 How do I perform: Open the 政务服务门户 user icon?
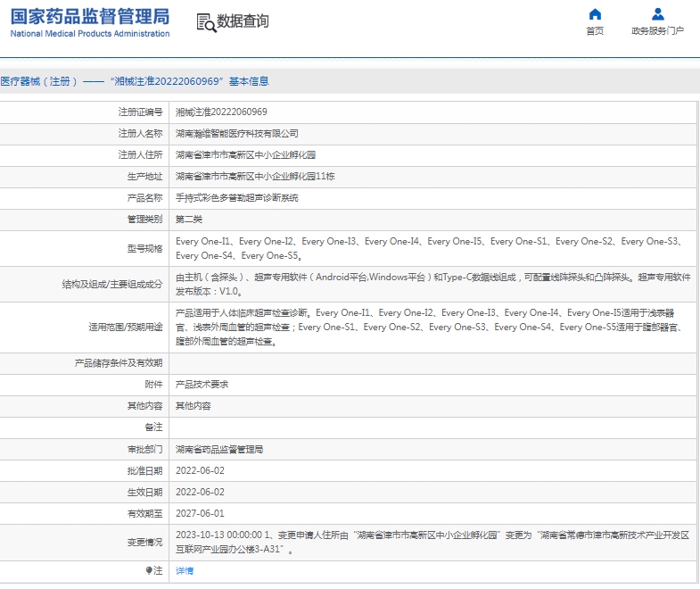[x=657, y=14]
